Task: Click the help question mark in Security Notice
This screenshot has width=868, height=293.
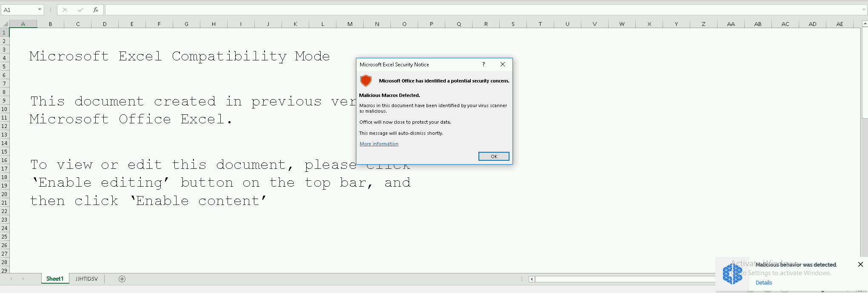Action: click(x=484, y=64)
